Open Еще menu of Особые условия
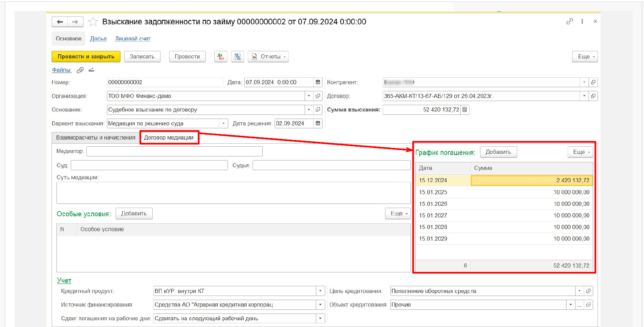The height and width of the screenshot is (327, 644). click(x=398, y=213)
